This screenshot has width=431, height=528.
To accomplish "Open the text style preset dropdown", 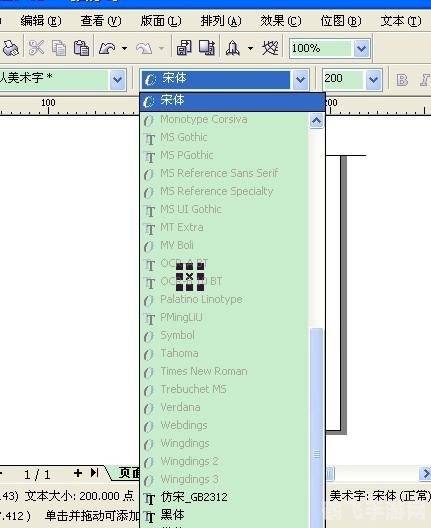I will pyautogui.click(x=117, y=79).
